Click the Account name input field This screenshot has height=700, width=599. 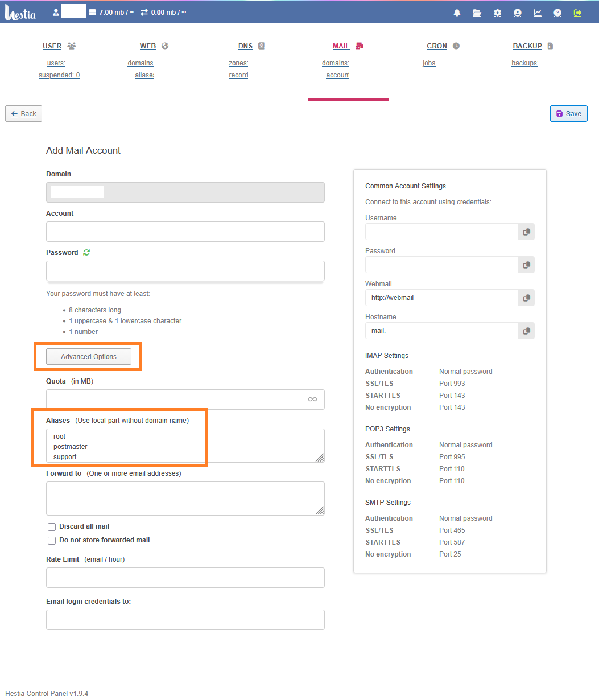(x=185, y=232)
